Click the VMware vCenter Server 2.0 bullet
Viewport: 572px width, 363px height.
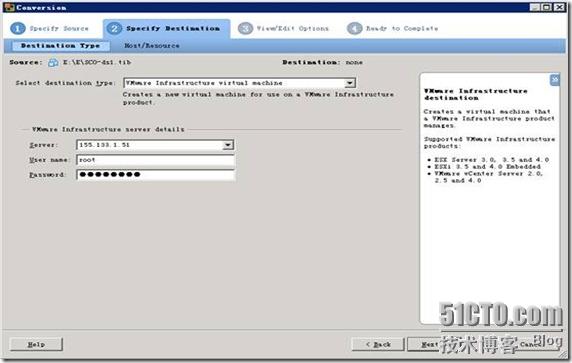tap(488, 177)
